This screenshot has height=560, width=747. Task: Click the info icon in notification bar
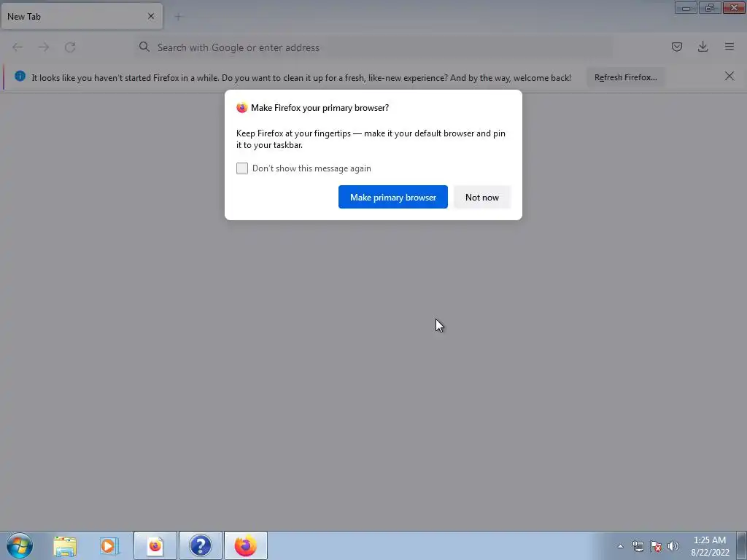pos(20,76)
